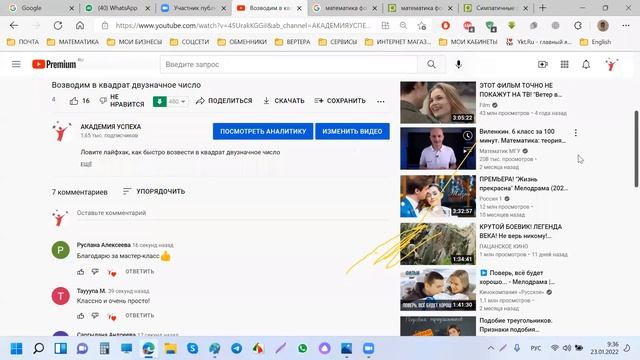Viewport: 640px width, 360px height.
Task: Open ПОСМОТРЕТЬ АНАЛИТИКУ button
Action: [263, 131]
